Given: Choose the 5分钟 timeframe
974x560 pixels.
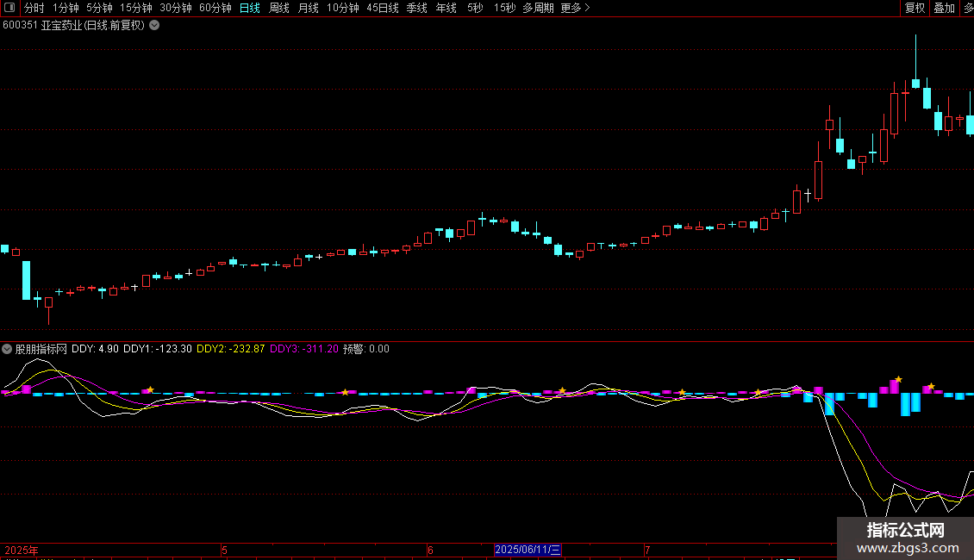Looking at the screenshot, I should pos(99,8).
